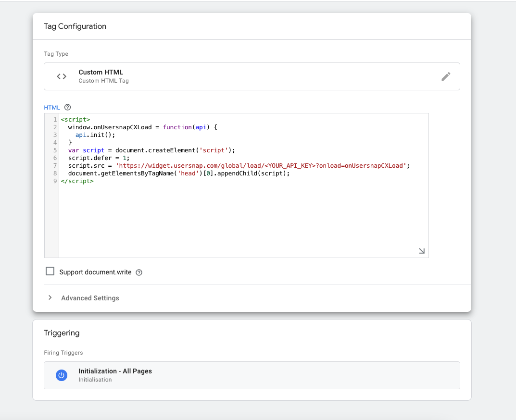Viewport: 516px width, 420px height.
Task: Open help icon next to HTML label
Action: pos(67,107)
